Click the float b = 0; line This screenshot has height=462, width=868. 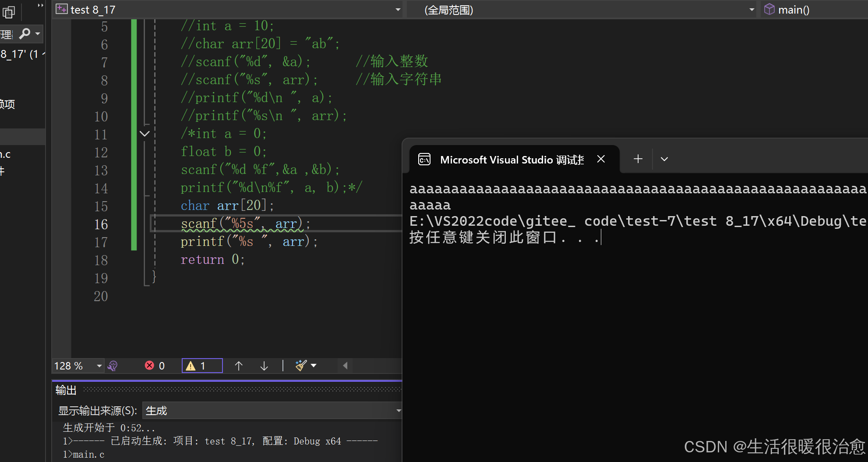click(x=224, y=152)
